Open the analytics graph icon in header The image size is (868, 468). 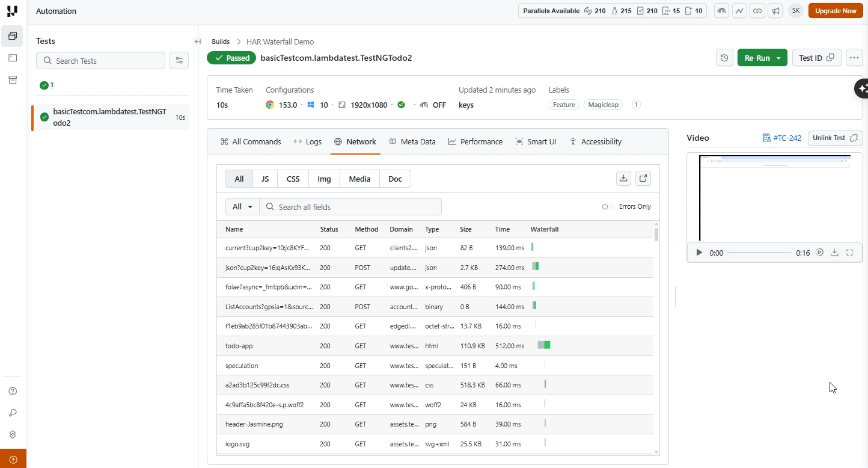(739, 11)
